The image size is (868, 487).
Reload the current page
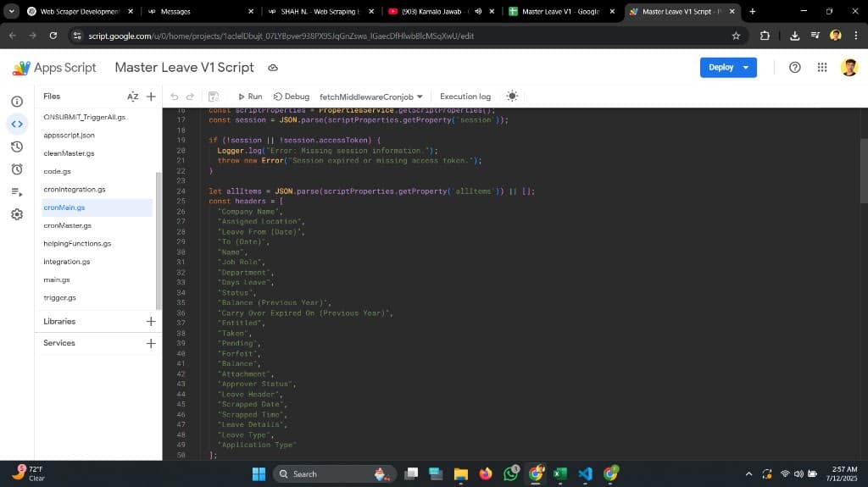coord(53,36)
